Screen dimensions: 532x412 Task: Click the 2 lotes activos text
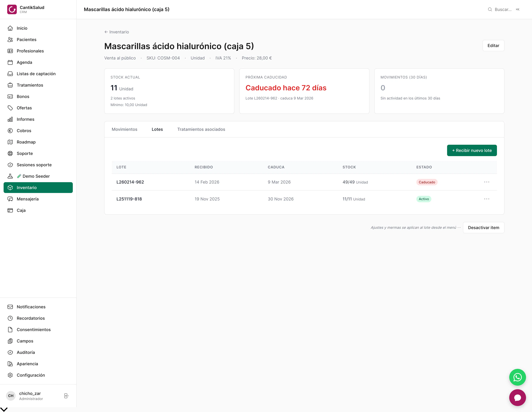123,98
